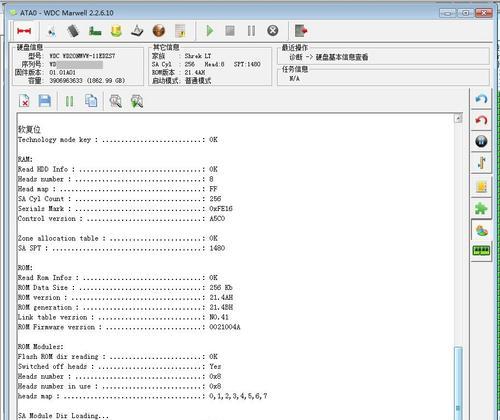500x420 pixels.
Task: Click the exit door icon with red arrow
Action: tap(301, 31)
